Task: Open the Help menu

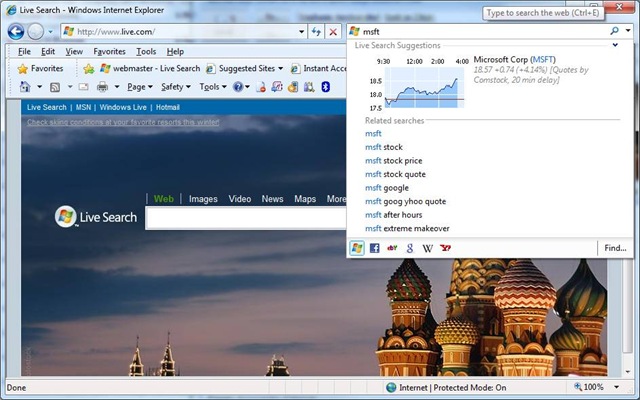Action: point(175,51)
